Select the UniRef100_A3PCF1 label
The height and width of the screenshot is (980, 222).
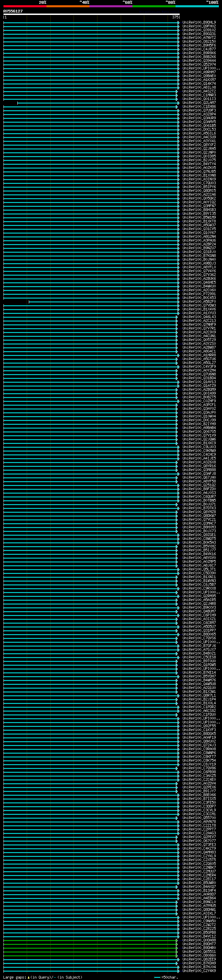click(199, 405)
